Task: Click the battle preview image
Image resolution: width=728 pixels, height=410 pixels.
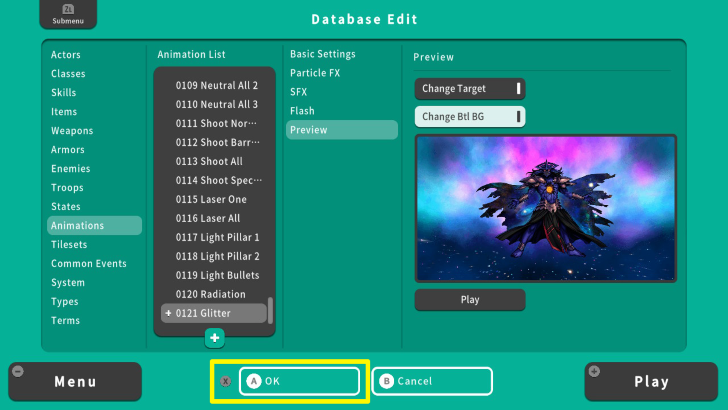Action: tap(546, 208)
